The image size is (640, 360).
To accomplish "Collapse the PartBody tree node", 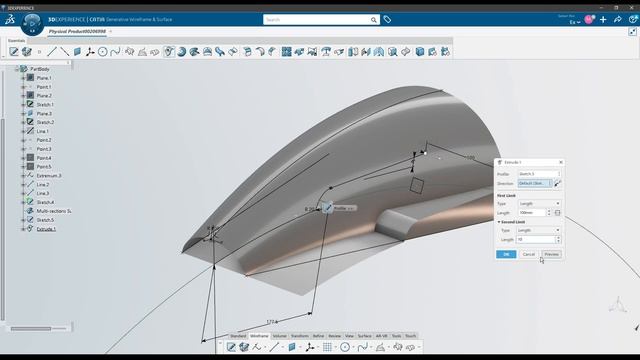I will pyautogui.click(x=17, y=69).
